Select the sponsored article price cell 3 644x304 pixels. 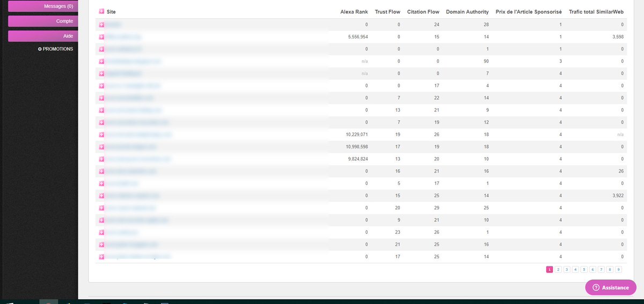pyautogui.click(x=560, y=61)
